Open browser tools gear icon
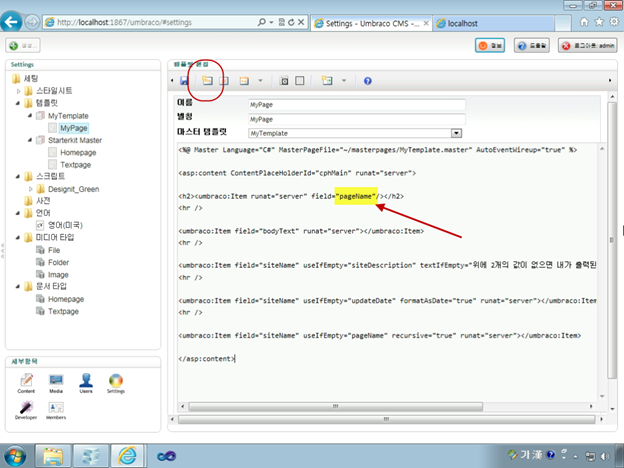624x468 pixels. coord(614,22)
